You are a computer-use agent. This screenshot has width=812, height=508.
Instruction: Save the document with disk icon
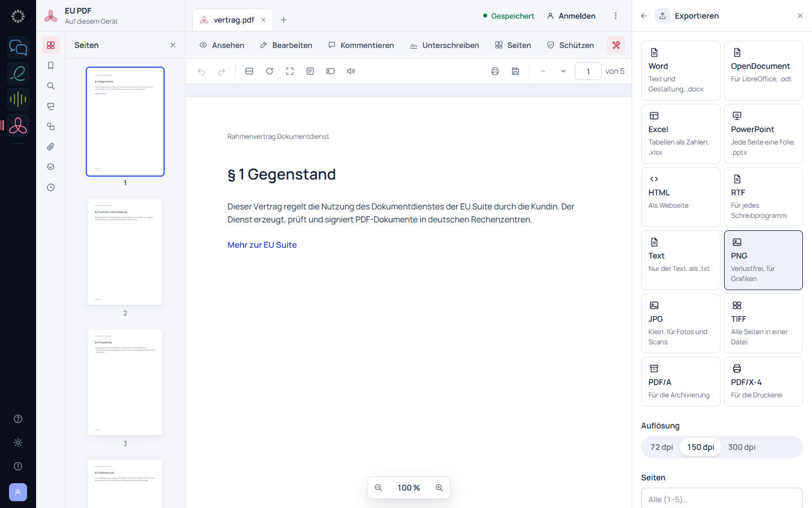pyautogui.click(x=515, y=71)
